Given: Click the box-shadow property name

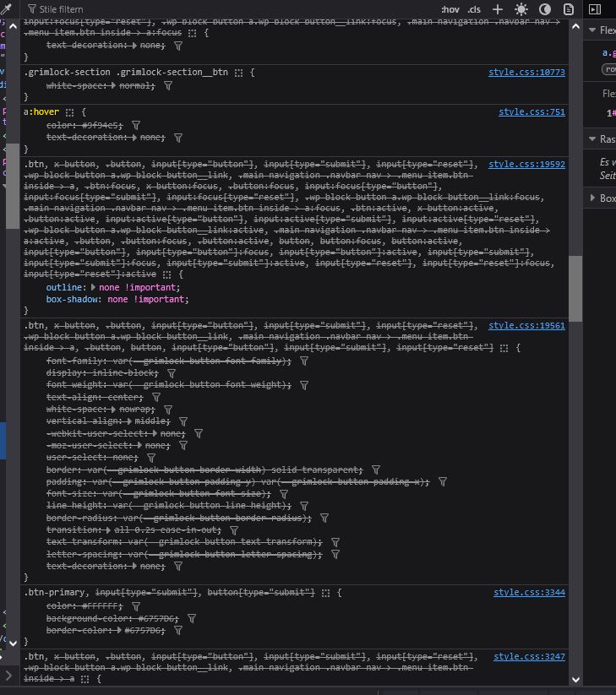Looking at the screenshot, I should click(71, 299).
